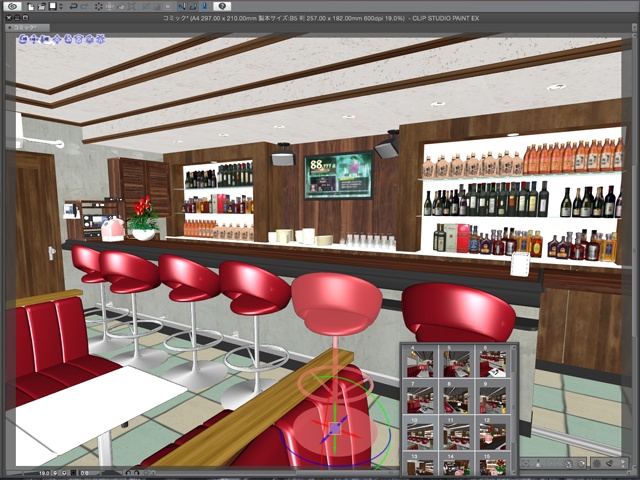Open the Help question mark button
640x480 pixels.
pos(222,7)
